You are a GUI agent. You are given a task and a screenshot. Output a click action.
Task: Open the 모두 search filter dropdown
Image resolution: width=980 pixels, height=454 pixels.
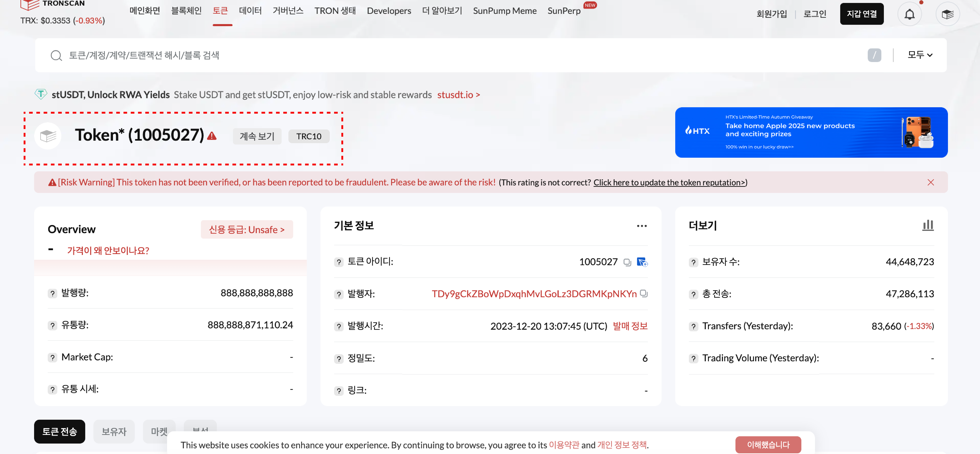click(920, 55)
